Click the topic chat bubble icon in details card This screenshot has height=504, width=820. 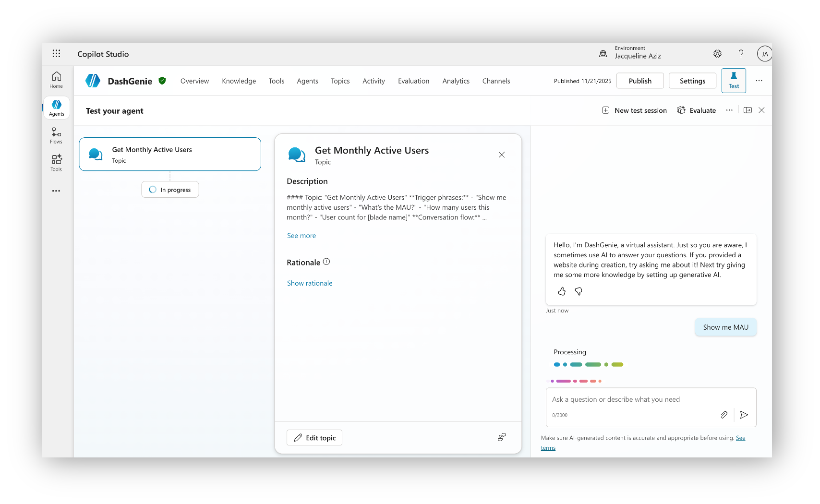[x=297, y=155]
